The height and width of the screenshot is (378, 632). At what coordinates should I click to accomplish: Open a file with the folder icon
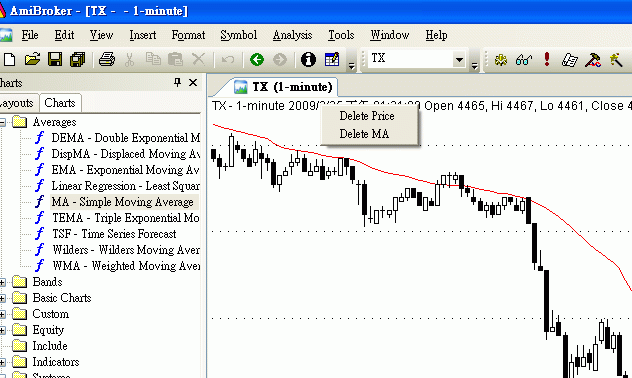(32, 60)
